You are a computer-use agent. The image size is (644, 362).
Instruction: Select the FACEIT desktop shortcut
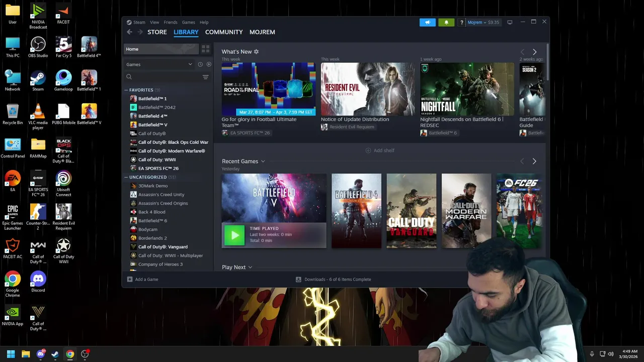coord(63,14)
